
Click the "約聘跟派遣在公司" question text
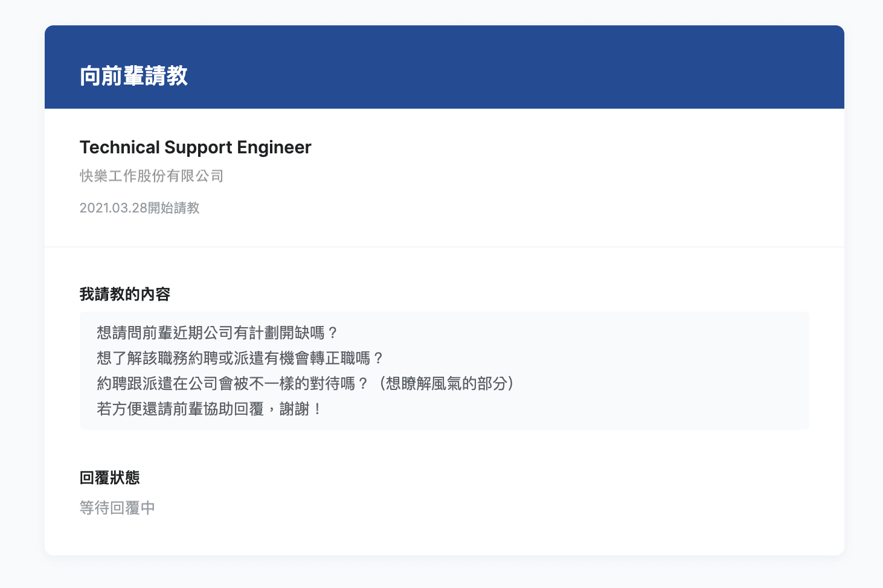(157, 383)
